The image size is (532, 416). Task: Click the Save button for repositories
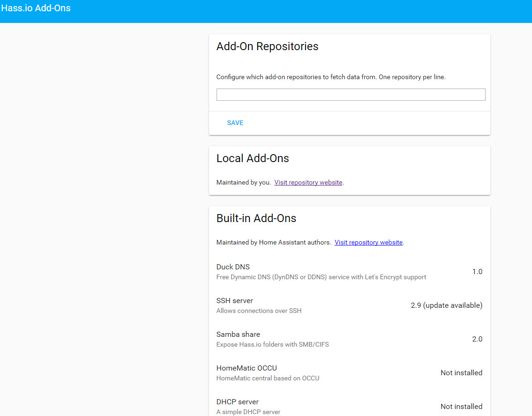[x=235, y=123]
